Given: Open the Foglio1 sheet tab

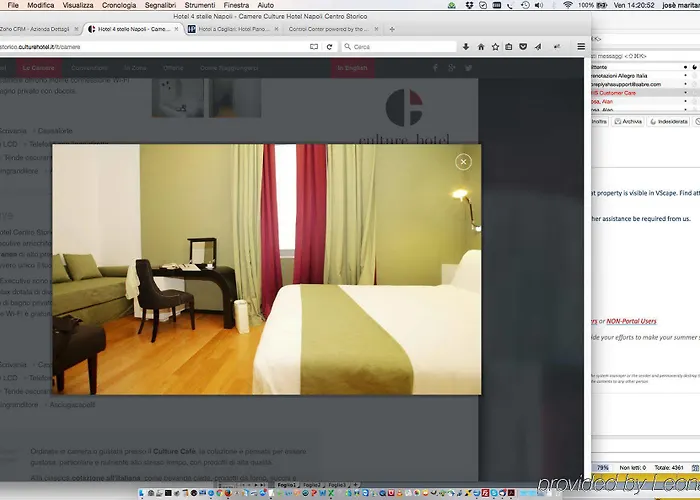Looking at the screenshot, I should tap(286, 485).
